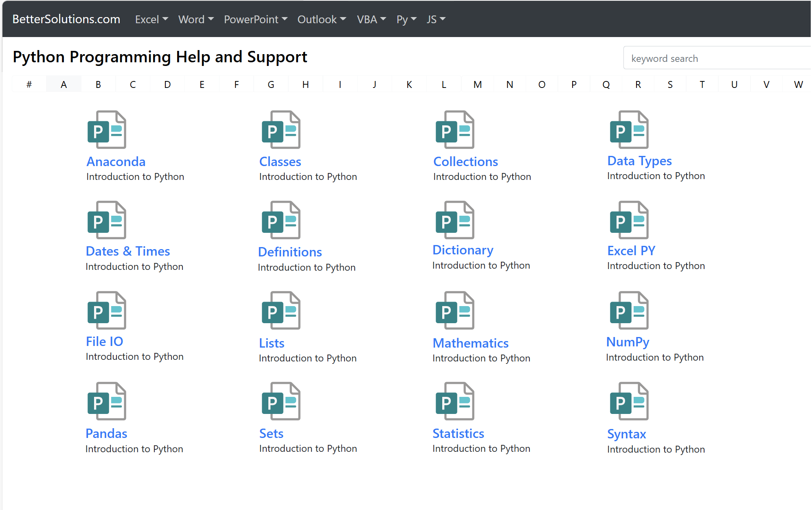
Task: Open the Syntax document icon
Action: tap(629, 401)
